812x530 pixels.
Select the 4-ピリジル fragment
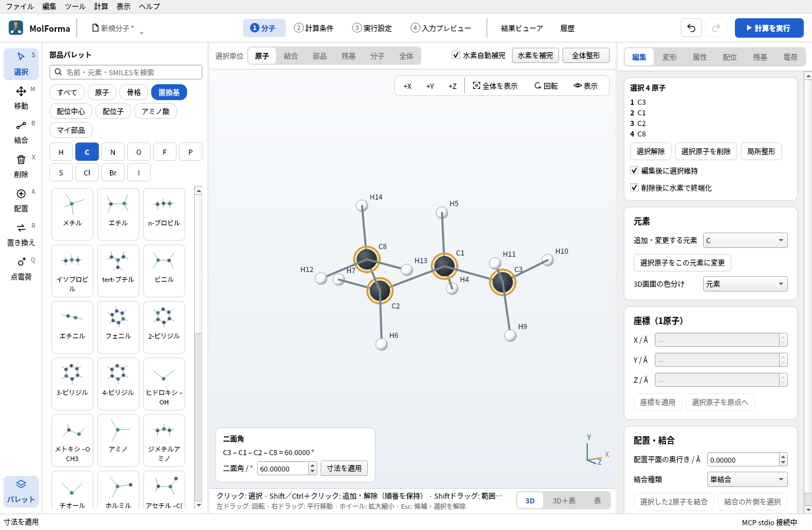118,383
